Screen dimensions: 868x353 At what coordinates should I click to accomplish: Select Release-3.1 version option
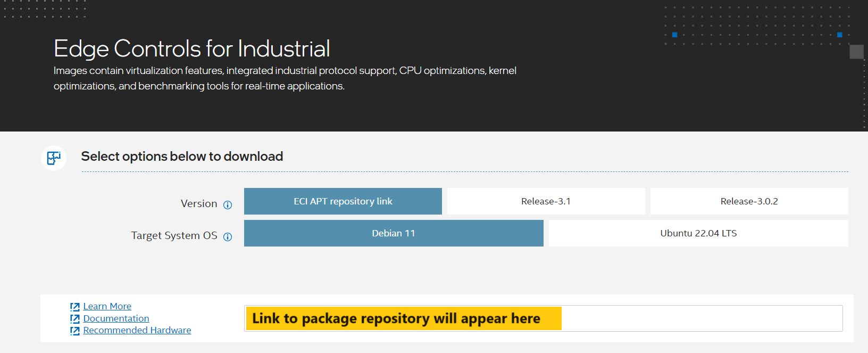[x=546, y=201]
